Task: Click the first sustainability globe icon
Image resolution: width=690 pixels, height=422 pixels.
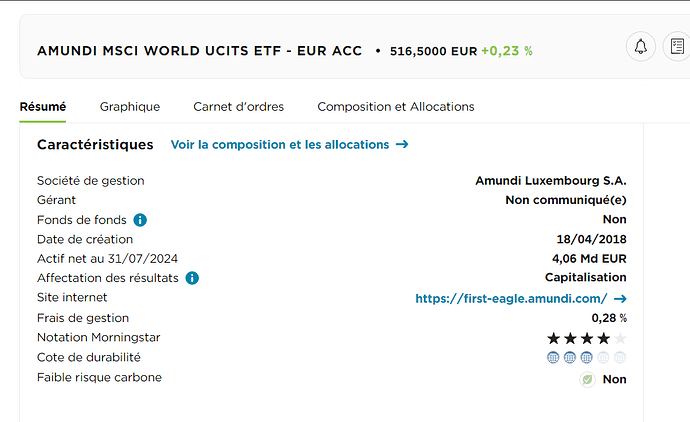Action: pos(553,358)
